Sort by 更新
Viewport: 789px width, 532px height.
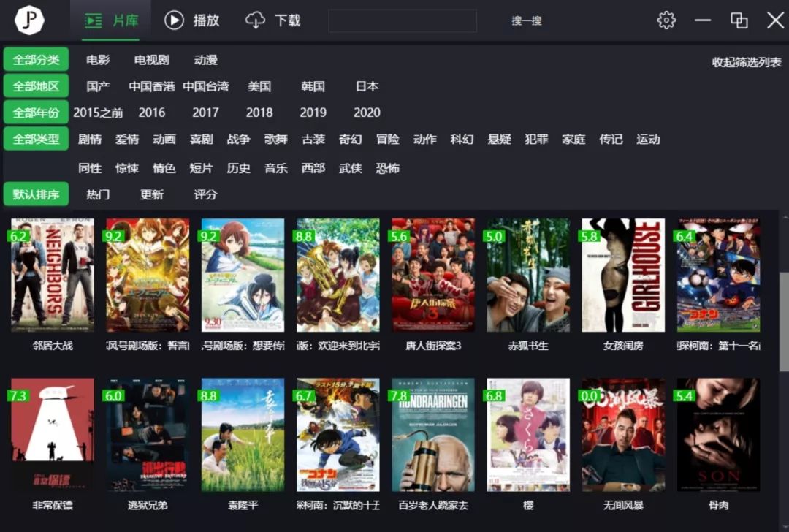point(151,194)
